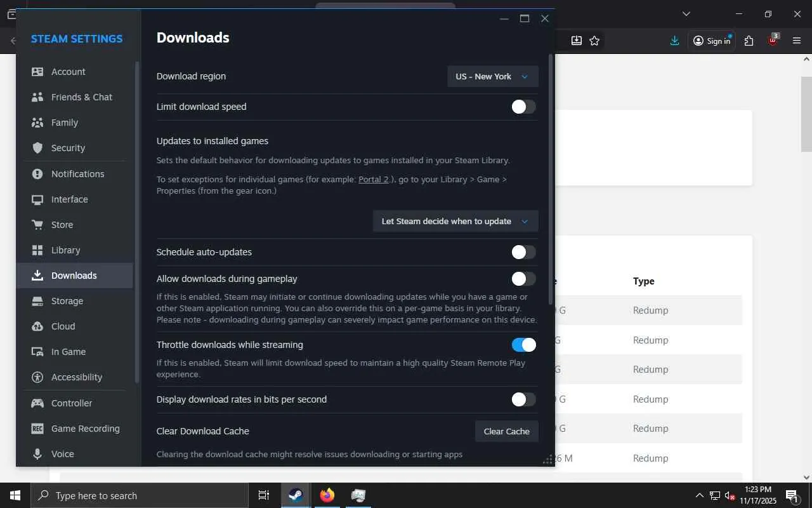The width and height of the screenshot is (812, 508).
Task: Open the taskbar clock and date
Action: point(758,495)
